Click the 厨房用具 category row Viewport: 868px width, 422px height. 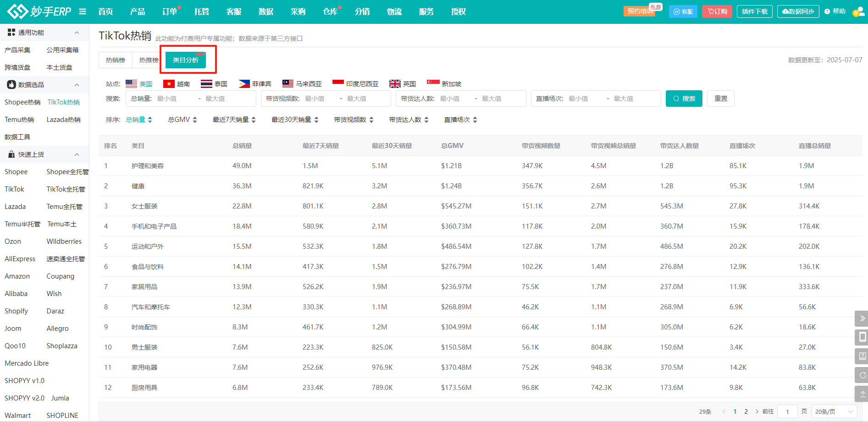(480, 388)
